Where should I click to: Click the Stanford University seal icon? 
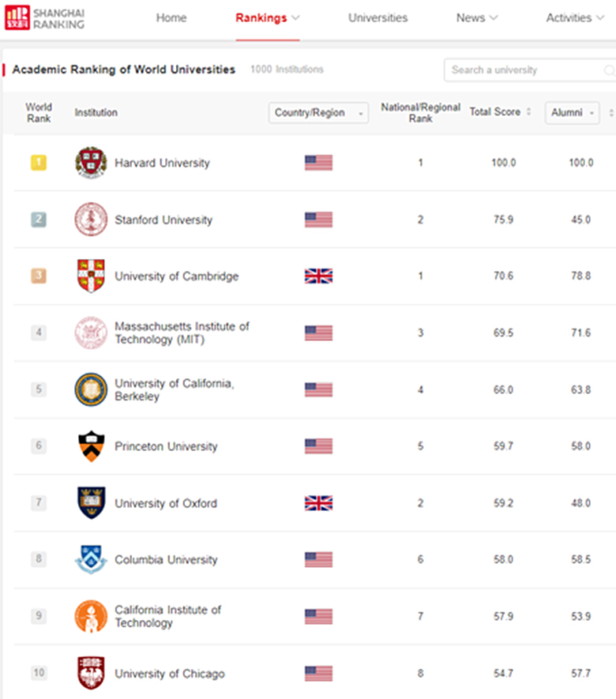[x=91, y=220]
